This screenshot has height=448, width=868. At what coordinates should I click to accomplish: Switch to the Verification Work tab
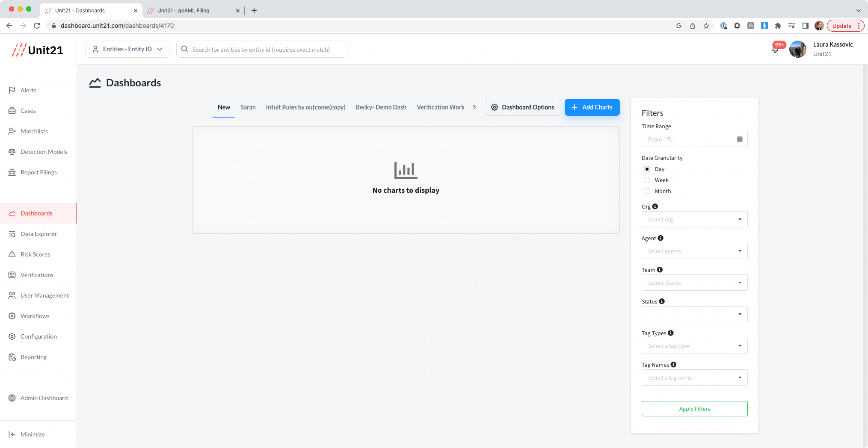click(x=441, y=107)
